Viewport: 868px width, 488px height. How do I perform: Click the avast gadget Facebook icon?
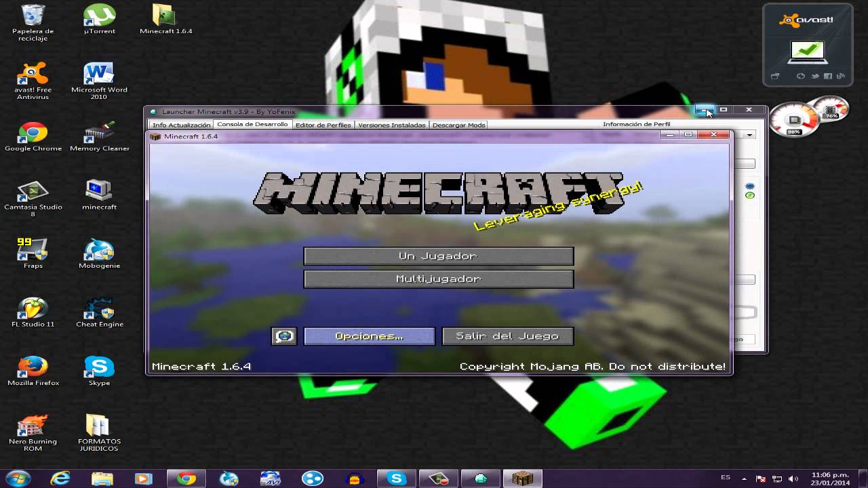point(828,77)
